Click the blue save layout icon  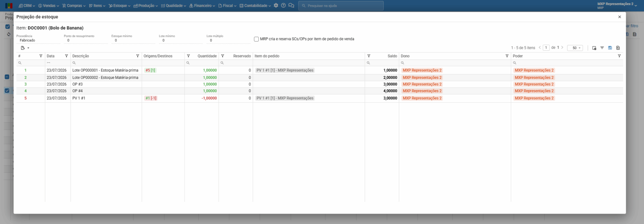tap(610, 48)
